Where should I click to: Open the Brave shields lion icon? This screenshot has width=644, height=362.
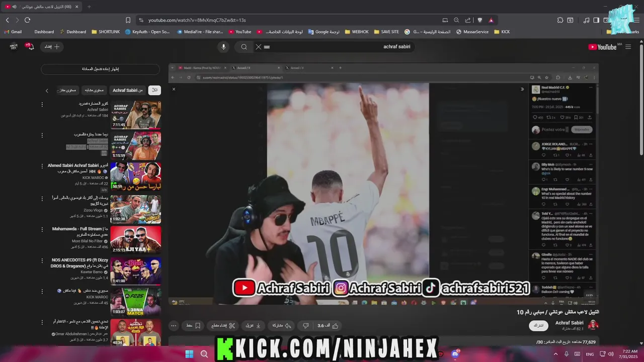click(x=479, y=20)
